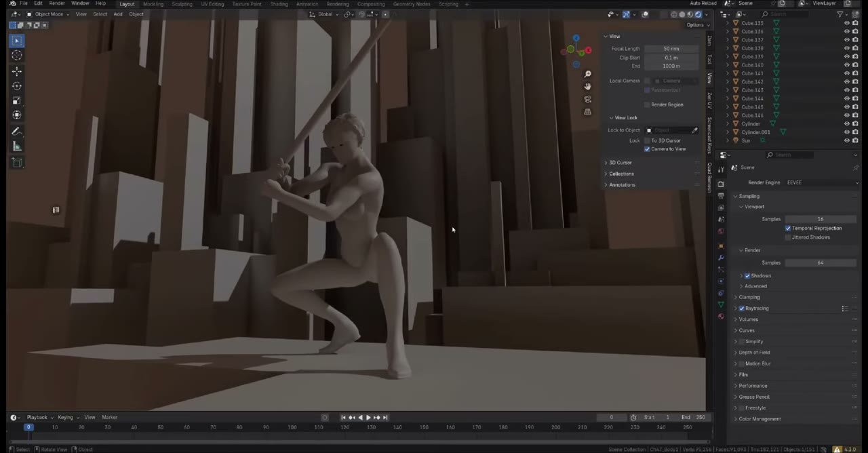Disable Cylinder render camera icon

[854, 123]
